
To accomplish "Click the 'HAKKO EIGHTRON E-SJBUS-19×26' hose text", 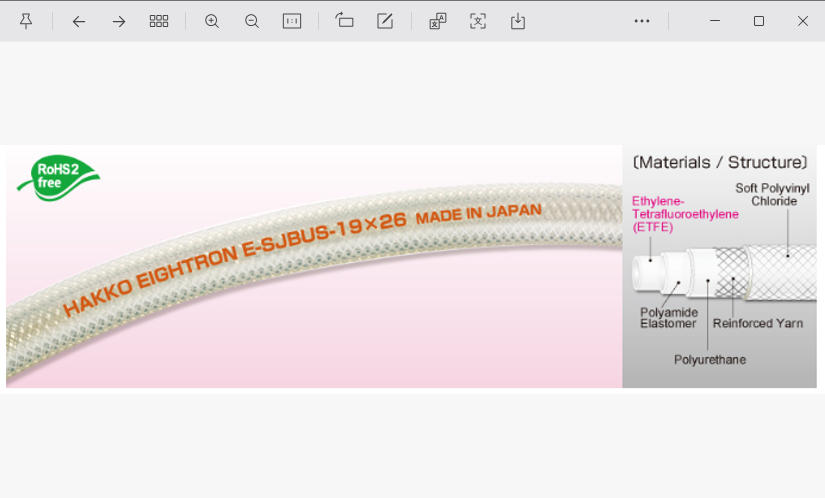I will coord(235,264).
